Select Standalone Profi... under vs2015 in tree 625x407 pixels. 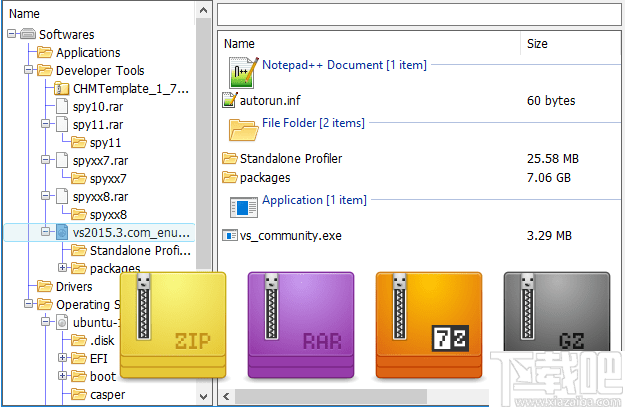pyautogui.click(x=140, y=250)
